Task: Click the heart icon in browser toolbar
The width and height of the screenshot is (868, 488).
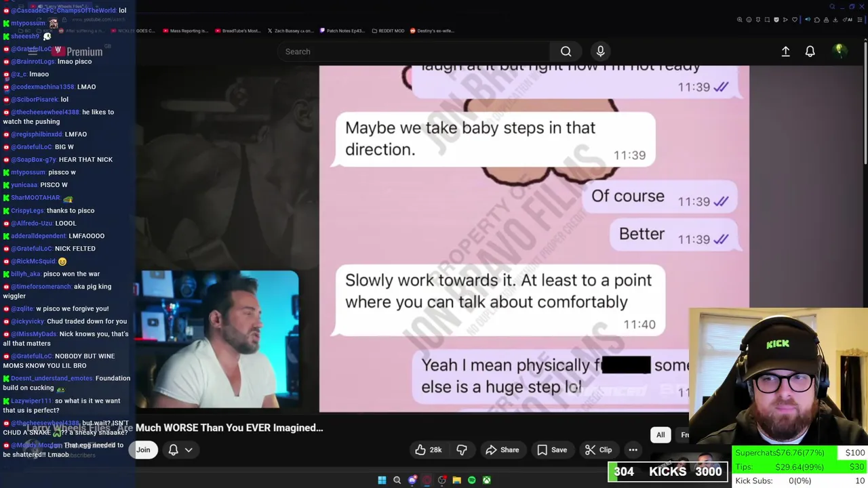Action: tap(795, 20)
